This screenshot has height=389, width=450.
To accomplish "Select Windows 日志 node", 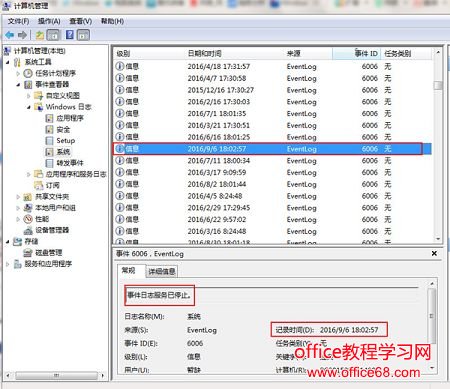I will coord(68,107).
